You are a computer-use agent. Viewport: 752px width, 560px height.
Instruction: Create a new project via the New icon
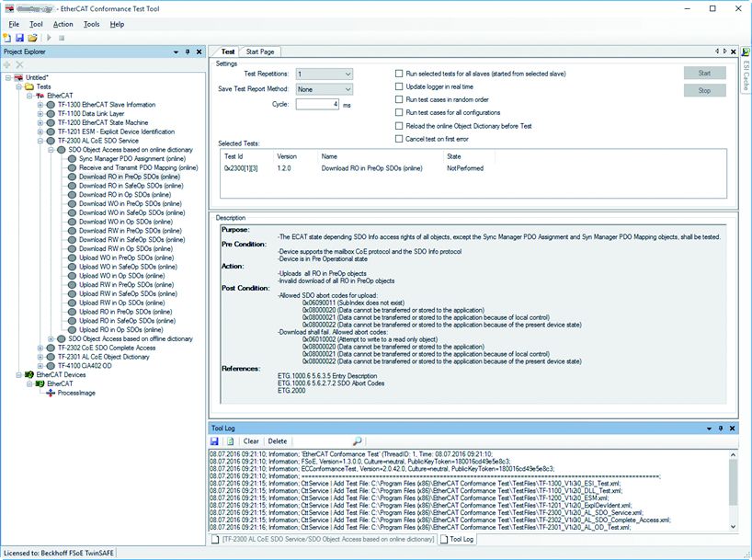pyautogui.click(x=7, y=37)
